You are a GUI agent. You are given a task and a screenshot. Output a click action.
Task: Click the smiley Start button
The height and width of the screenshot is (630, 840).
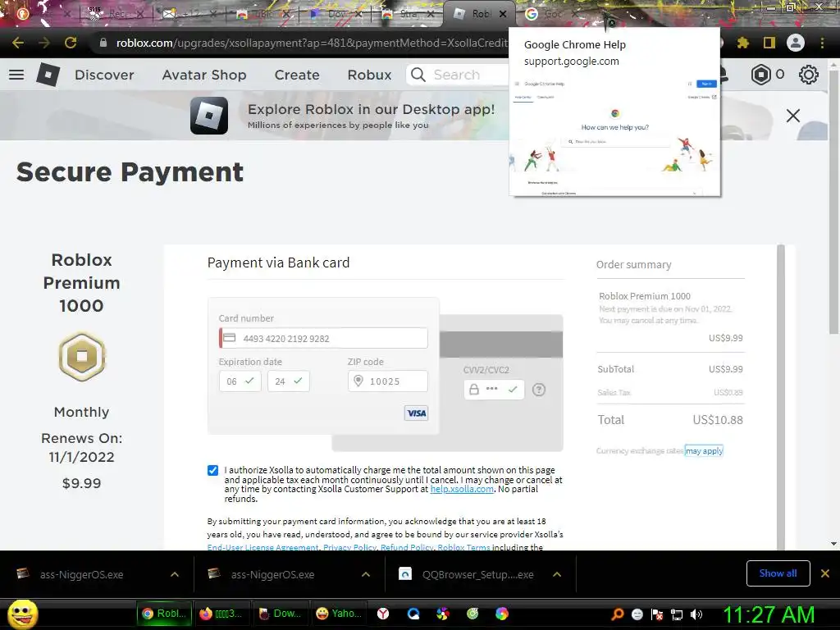(x=23, y=614)
